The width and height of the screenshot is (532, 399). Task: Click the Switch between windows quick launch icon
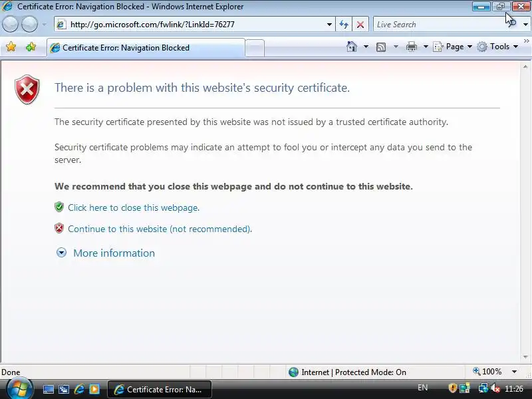click(64, 390)
